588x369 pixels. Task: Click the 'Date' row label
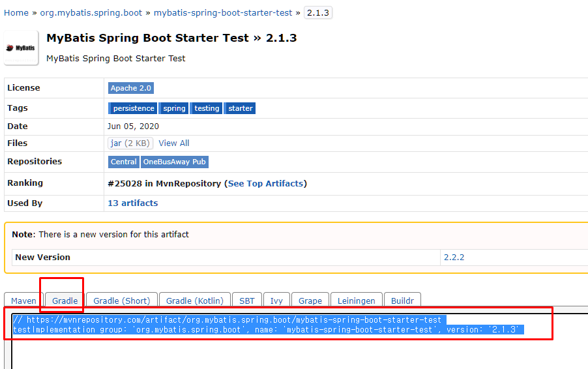17,126
